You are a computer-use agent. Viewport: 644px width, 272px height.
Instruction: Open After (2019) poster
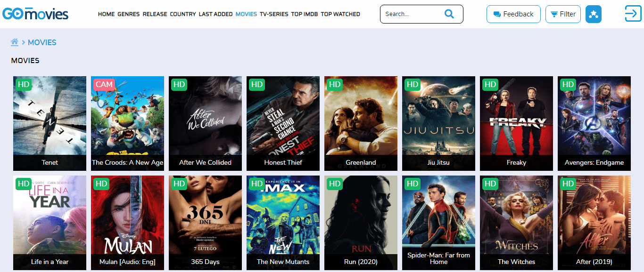coord(594,223)
